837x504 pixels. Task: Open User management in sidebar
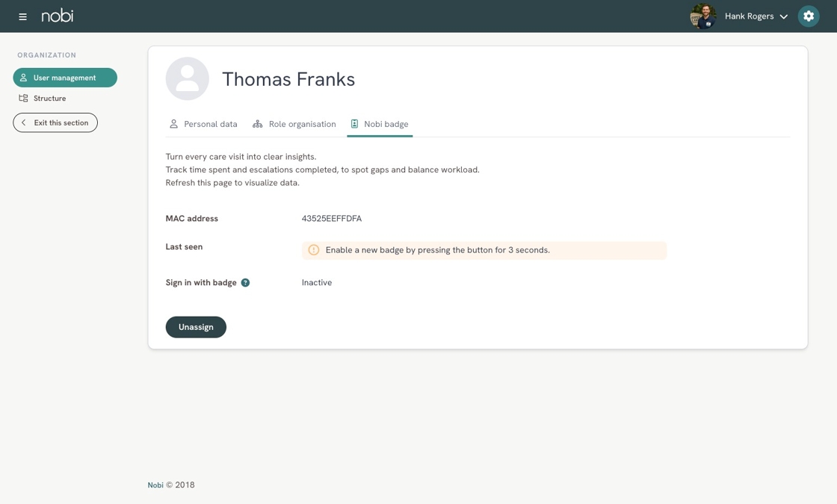click(x=65, y=78)
